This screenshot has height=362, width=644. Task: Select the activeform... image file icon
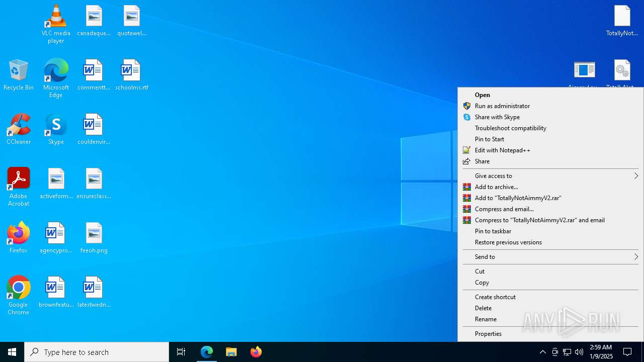coord(56,184)
